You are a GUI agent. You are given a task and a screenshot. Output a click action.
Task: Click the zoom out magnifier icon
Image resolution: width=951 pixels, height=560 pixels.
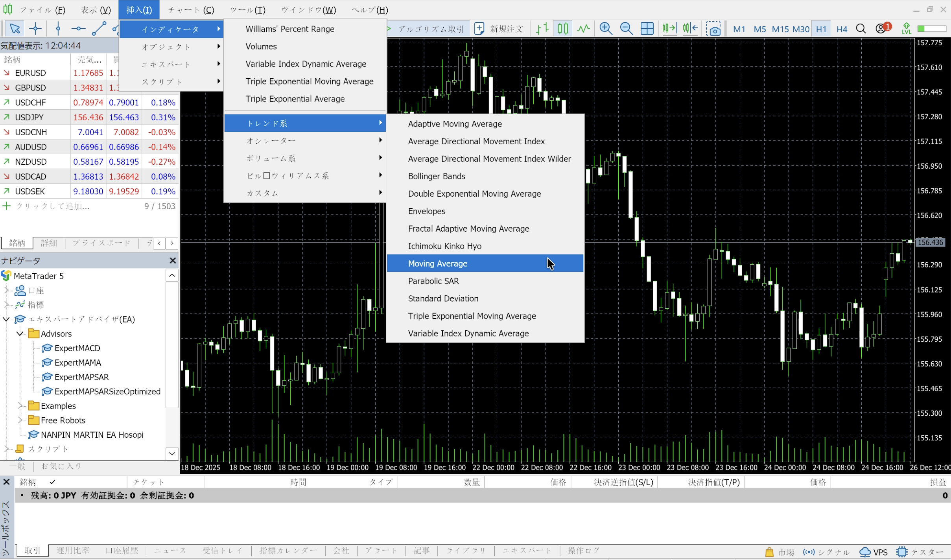click(x=626, y=29)
